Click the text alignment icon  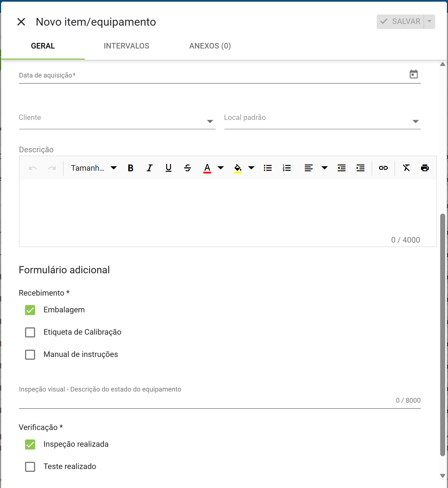[x=308, y=168]
